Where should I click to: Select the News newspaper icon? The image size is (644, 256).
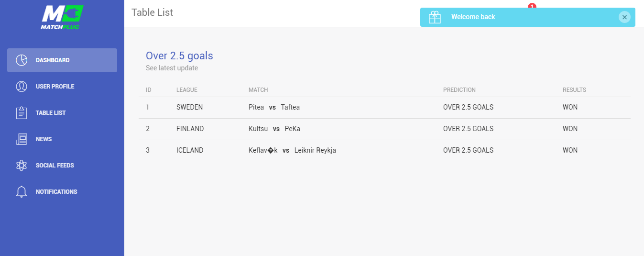22,139
